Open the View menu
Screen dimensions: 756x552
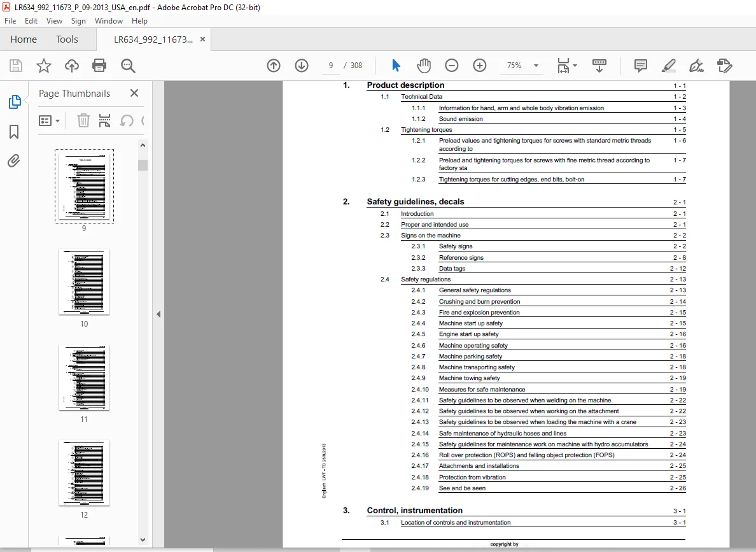click(x=54, y=21)
